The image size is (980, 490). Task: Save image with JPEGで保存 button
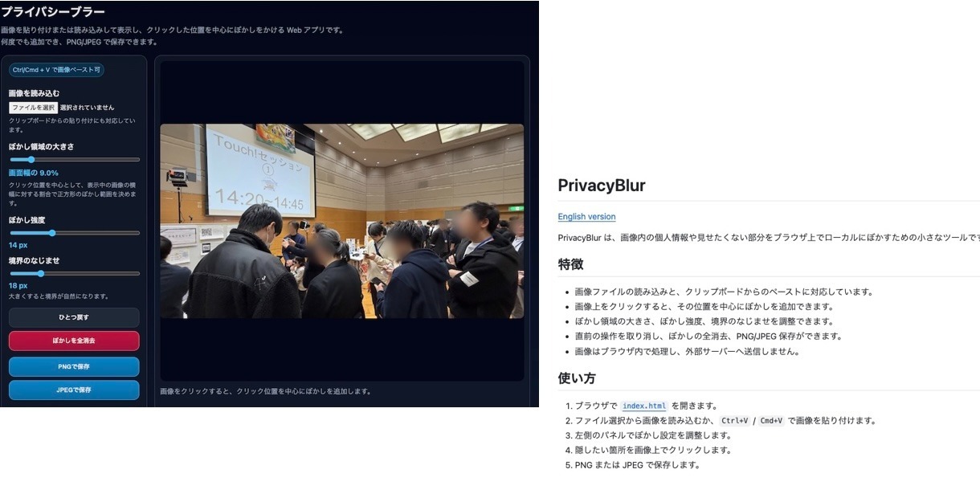(x=74, y=390)
